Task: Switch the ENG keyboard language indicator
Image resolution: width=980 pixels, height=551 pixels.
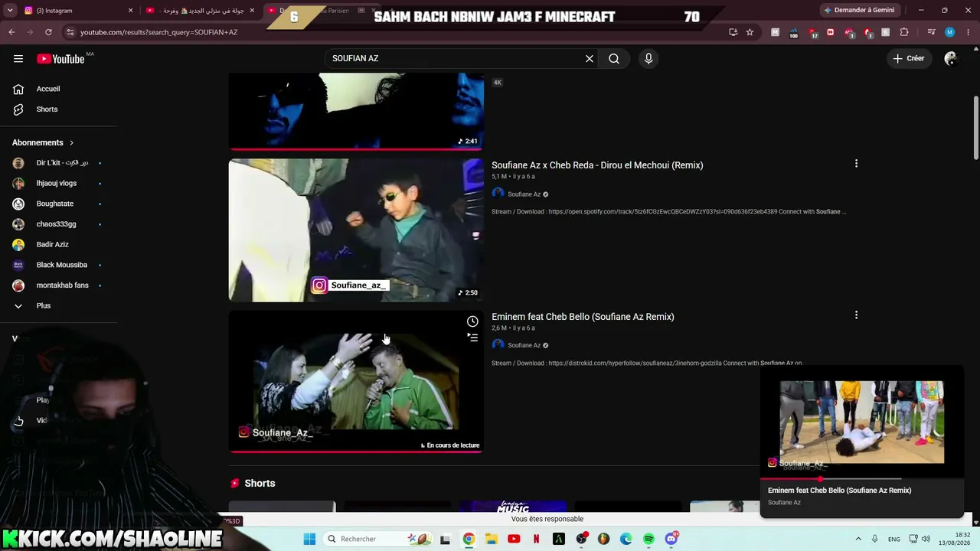Action: [894, 539]
